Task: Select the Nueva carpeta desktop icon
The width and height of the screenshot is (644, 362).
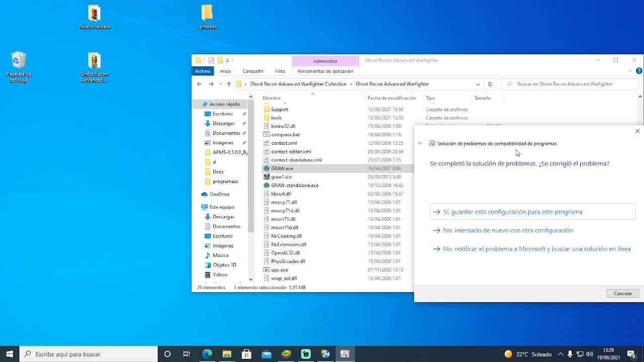Action: click(x=95, y=17)
